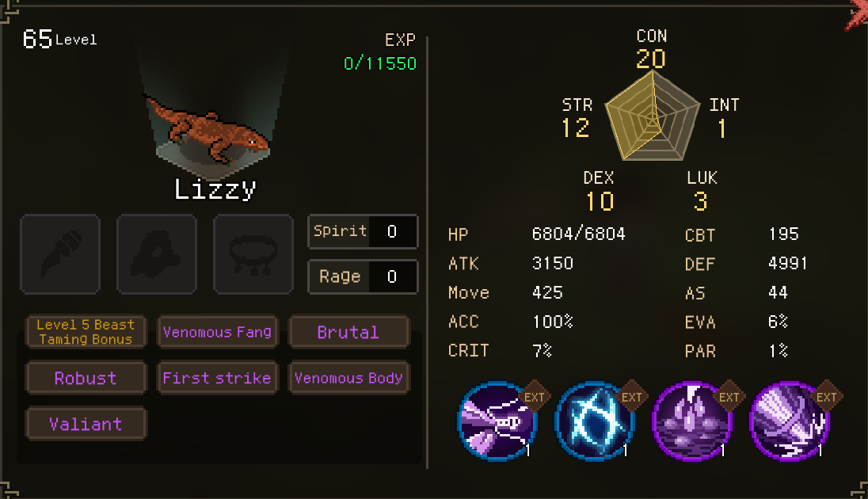Select the purple lightning beam skill icon
Viewport: 868px width, 499px height.
click(x=496, y=421)
